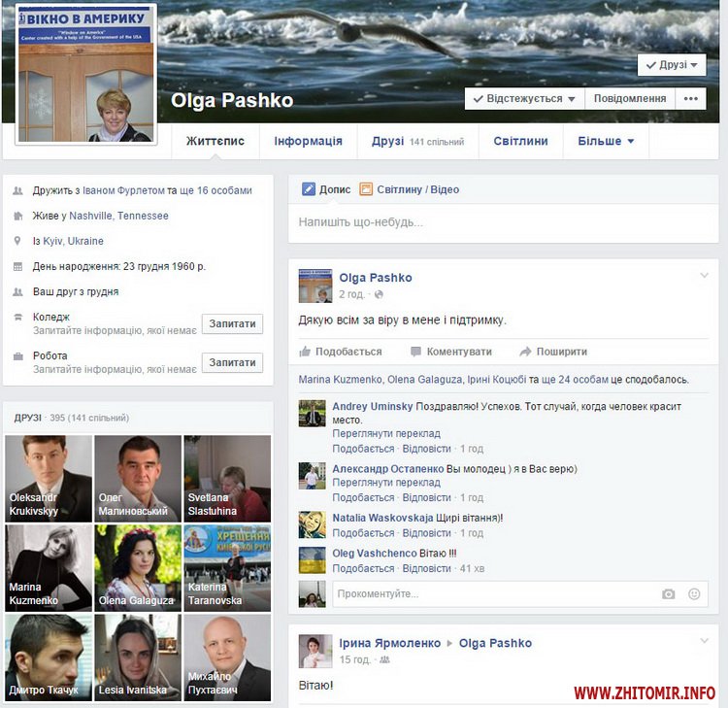Click the camera icon in comment box
The width and height of the screenshot is (728, 708).
pyautogui.click(x=668, y=594)
